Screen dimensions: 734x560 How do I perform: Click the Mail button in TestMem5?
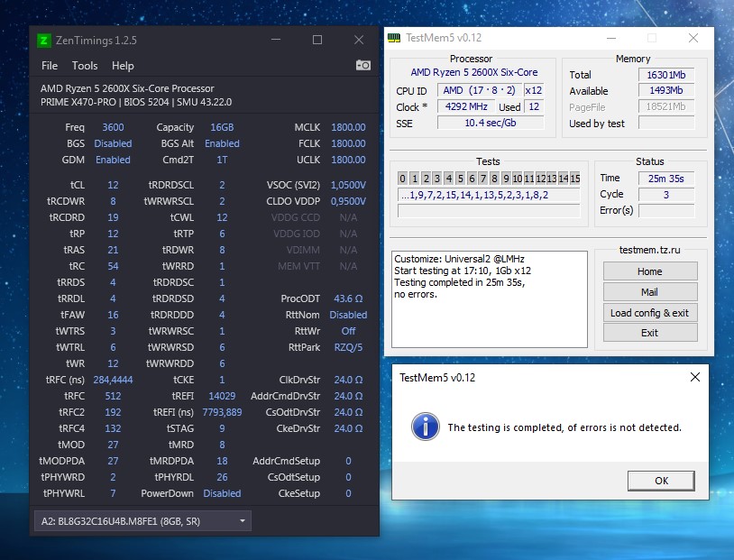(650, 292)
